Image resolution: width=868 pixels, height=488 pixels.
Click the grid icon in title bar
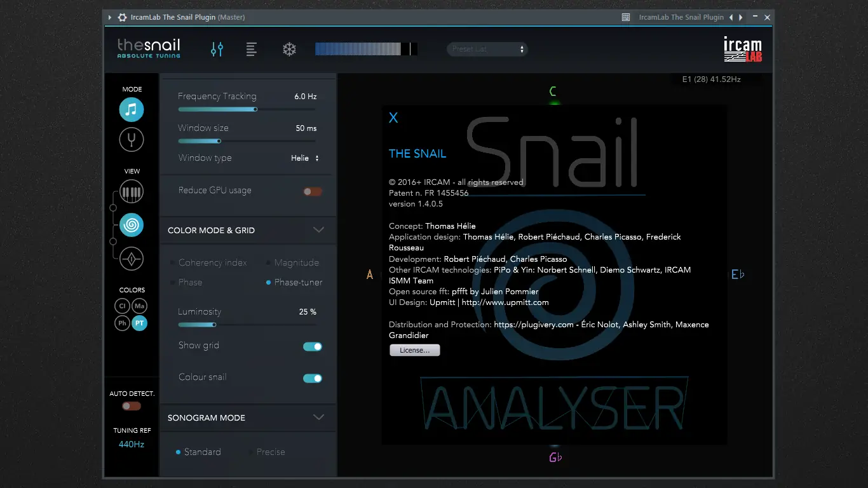click(x=626, y=17)
